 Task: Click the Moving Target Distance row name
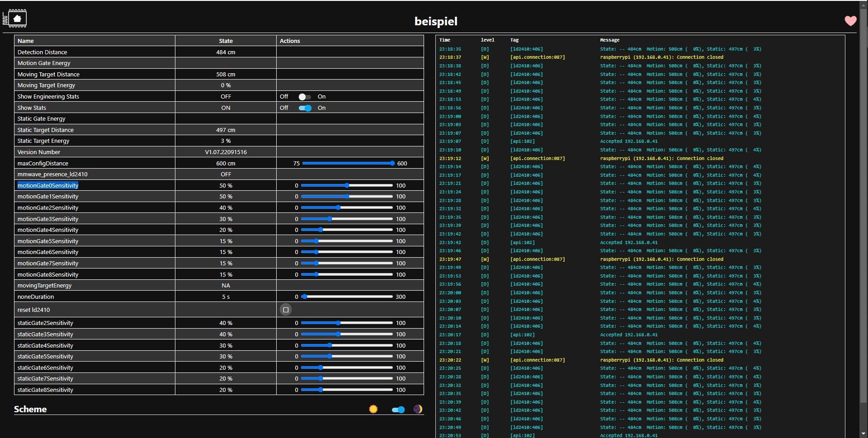48,75
